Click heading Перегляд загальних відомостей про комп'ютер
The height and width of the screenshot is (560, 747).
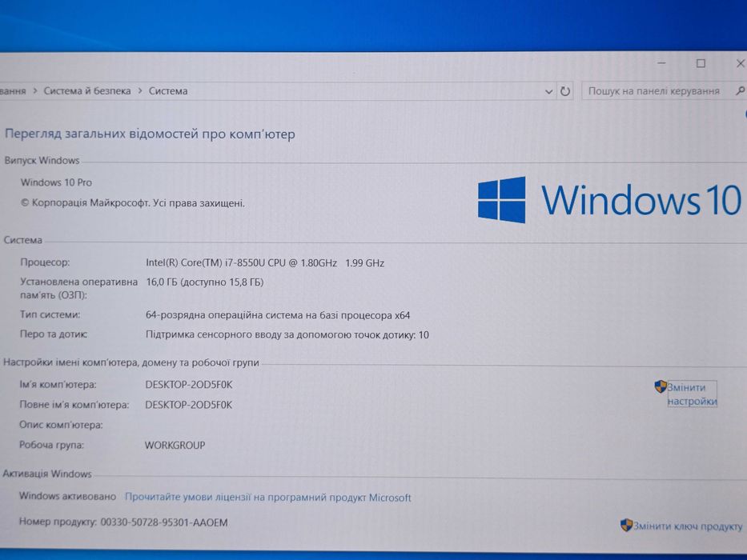pyautogui.click(x=150, y=134)
